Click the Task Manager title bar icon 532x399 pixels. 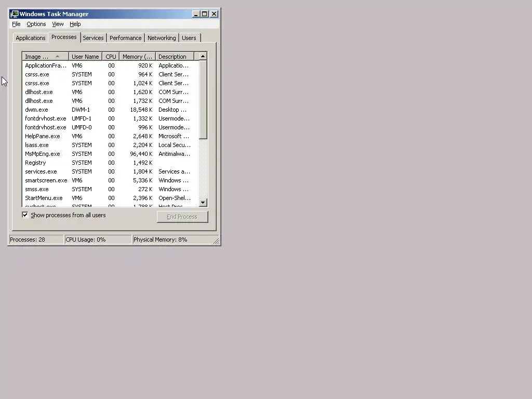click(14, 14)
